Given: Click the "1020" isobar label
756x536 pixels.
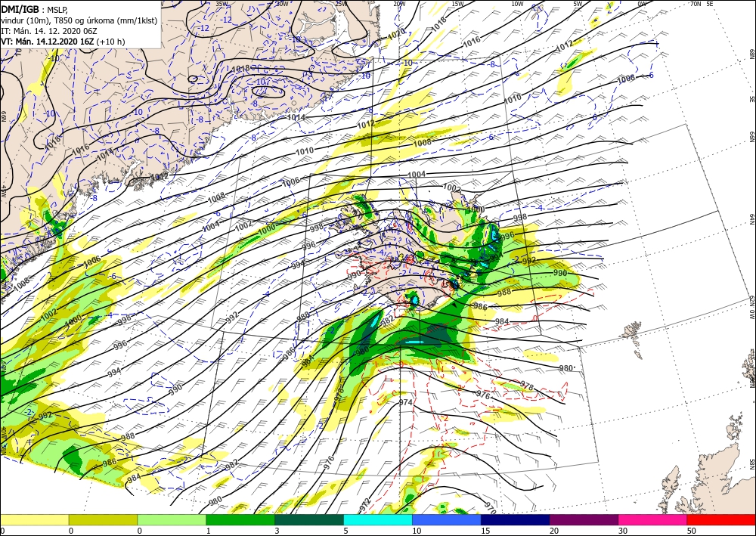Looking at the screenshot, I should point(396,34).
